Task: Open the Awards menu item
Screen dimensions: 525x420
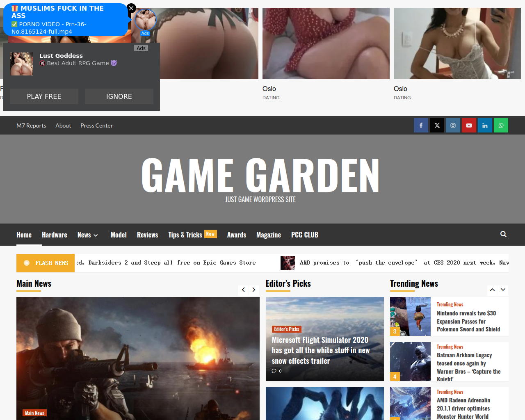Action: click(x=237, y=235)
